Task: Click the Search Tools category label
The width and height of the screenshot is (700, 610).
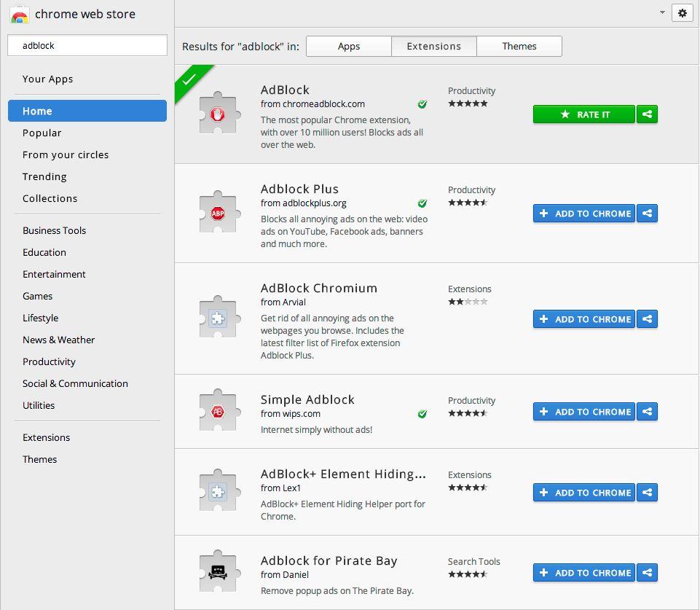Action: coord(473,561)
